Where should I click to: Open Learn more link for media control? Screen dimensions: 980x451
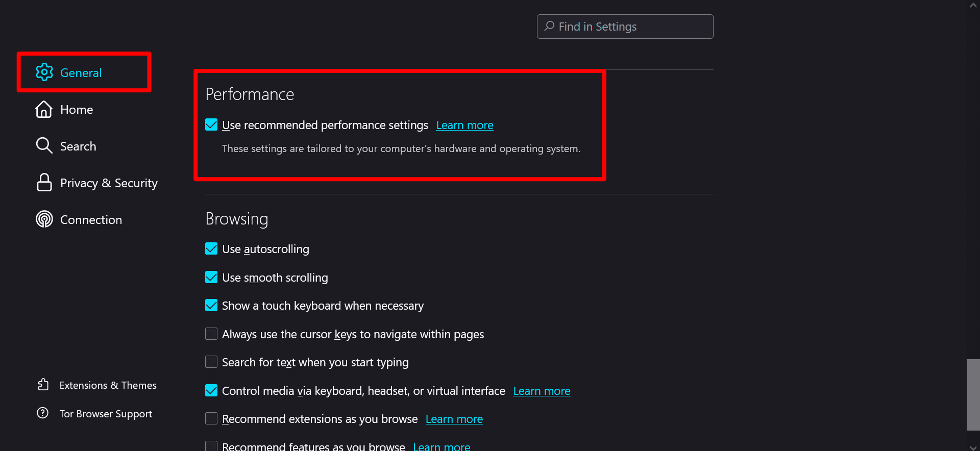tap(542, 391)
